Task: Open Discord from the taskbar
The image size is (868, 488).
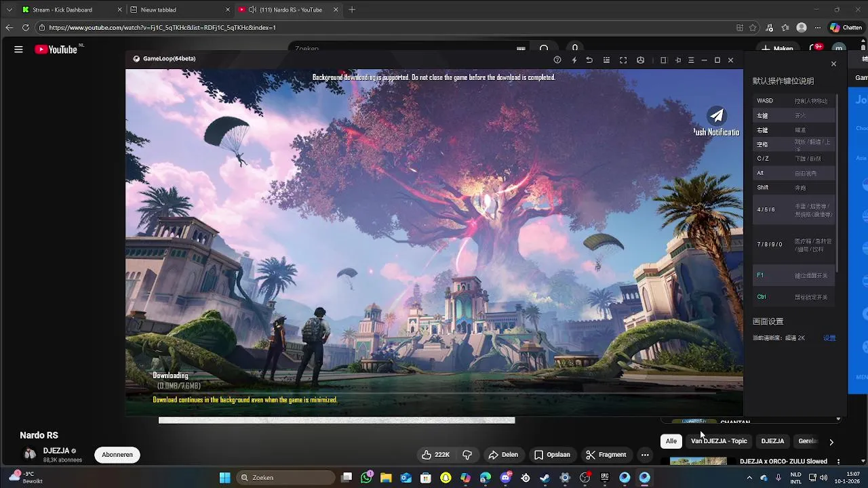Action: click(506, 478)
